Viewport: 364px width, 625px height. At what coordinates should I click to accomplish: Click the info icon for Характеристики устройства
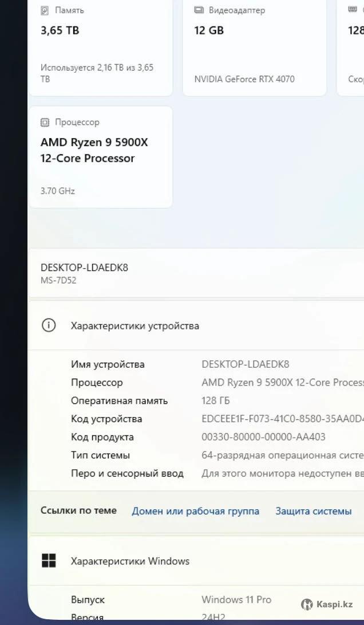(49, 325)
